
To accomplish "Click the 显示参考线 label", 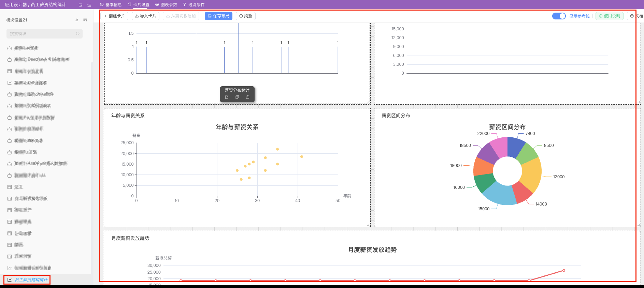I will click(x=579, y=16).
